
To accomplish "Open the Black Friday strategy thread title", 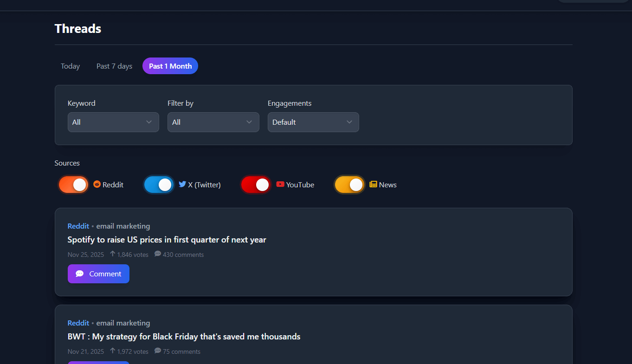I will pyautogui.click(x=184, y=337).
